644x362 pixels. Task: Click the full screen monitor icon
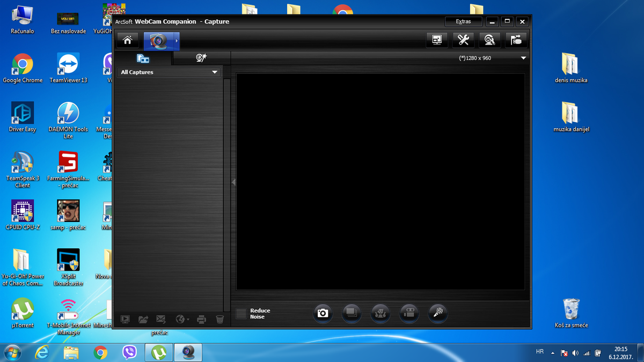point(437,40)
